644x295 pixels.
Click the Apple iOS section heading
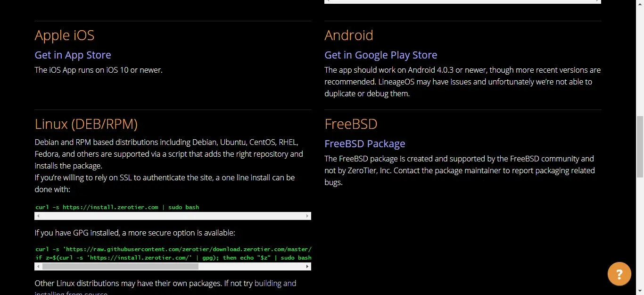click(65, 35)
